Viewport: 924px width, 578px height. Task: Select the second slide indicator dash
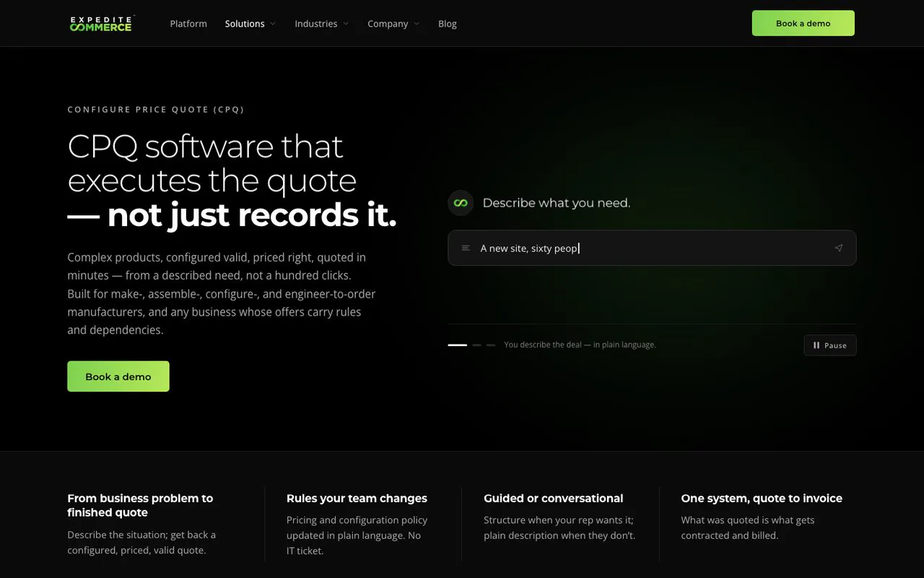click(476, 345)
